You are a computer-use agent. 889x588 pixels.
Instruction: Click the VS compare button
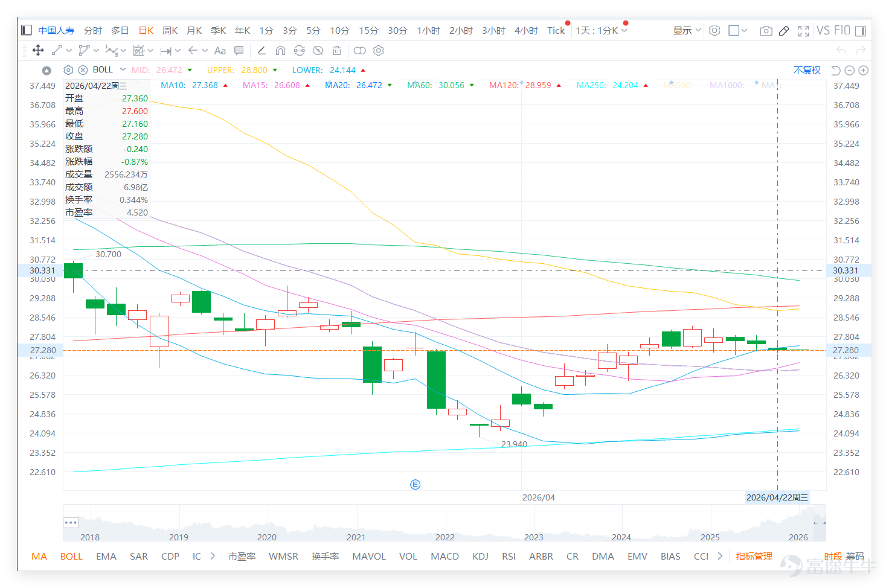point(823,30)
